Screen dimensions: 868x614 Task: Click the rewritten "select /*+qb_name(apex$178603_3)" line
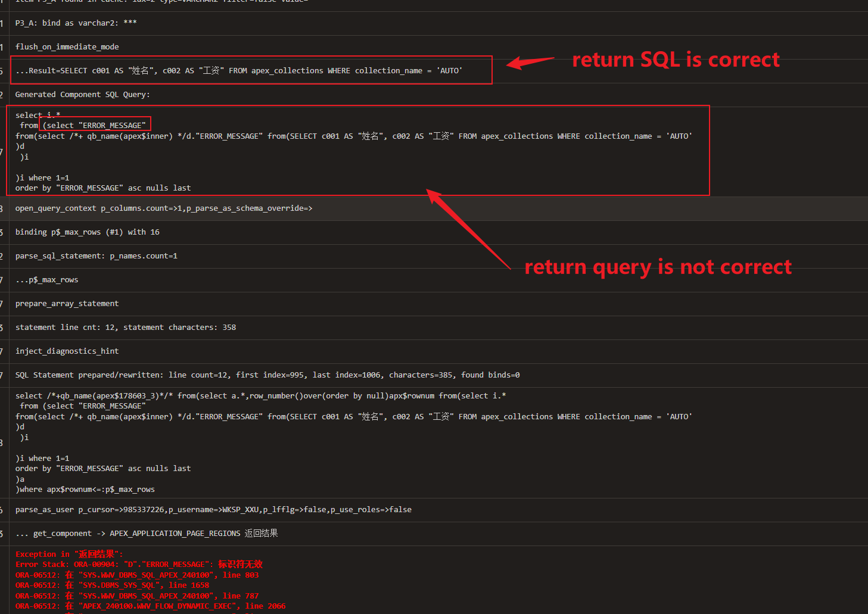coord(260,396)
